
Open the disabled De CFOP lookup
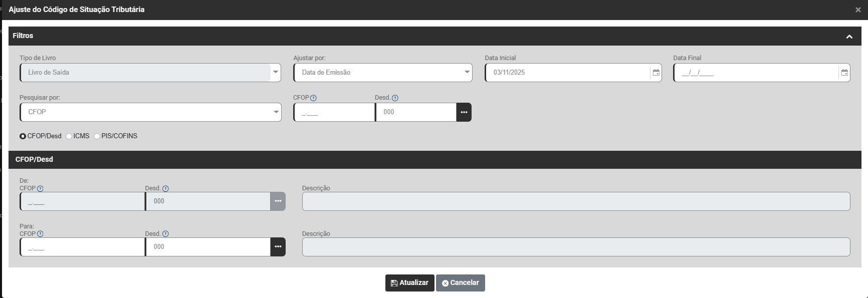(278, 201)
